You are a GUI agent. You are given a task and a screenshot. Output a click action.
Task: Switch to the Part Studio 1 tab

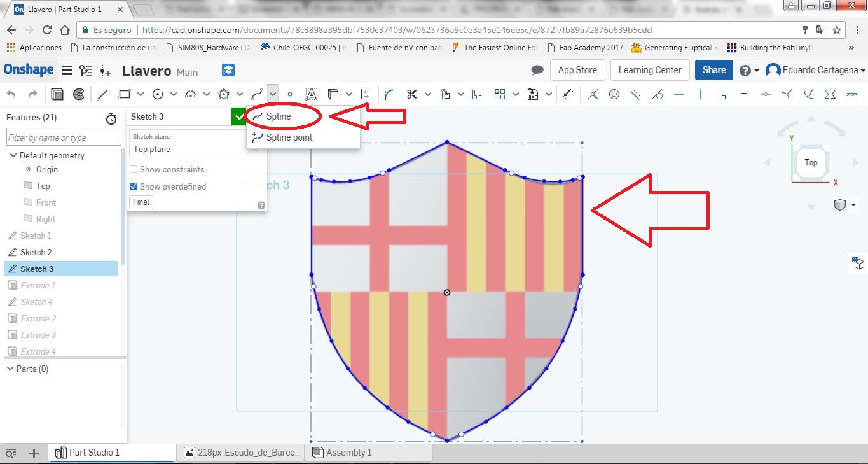(x=112, y=453)
